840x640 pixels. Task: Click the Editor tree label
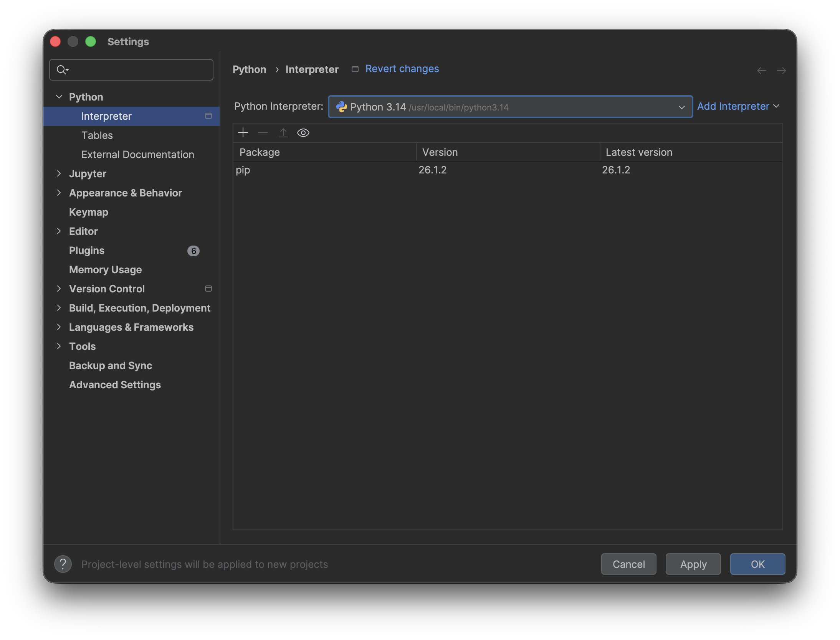point(84,231)
